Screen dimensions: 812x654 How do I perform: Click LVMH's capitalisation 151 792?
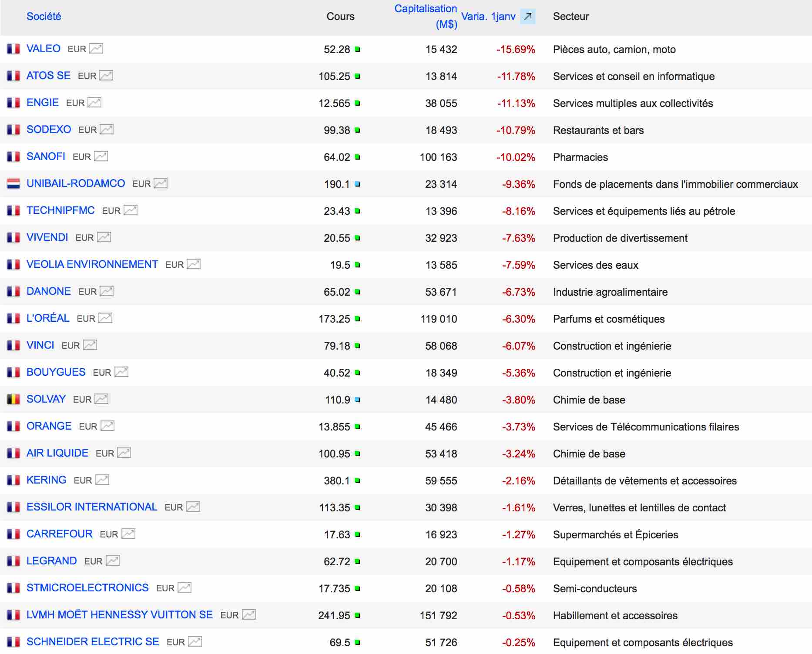438,615
